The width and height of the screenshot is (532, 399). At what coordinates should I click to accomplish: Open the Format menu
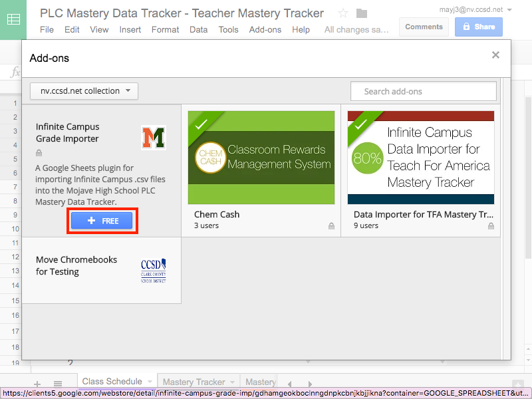165,30
